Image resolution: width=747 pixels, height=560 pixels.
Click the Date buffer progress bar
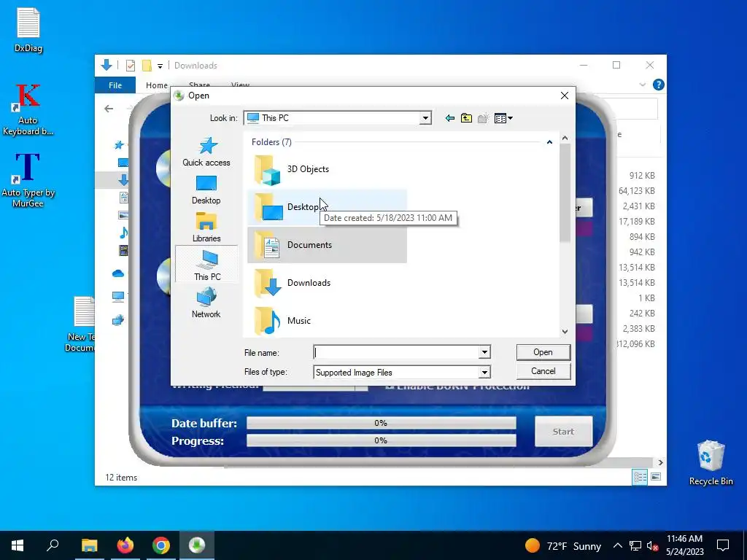pos(381,423)
